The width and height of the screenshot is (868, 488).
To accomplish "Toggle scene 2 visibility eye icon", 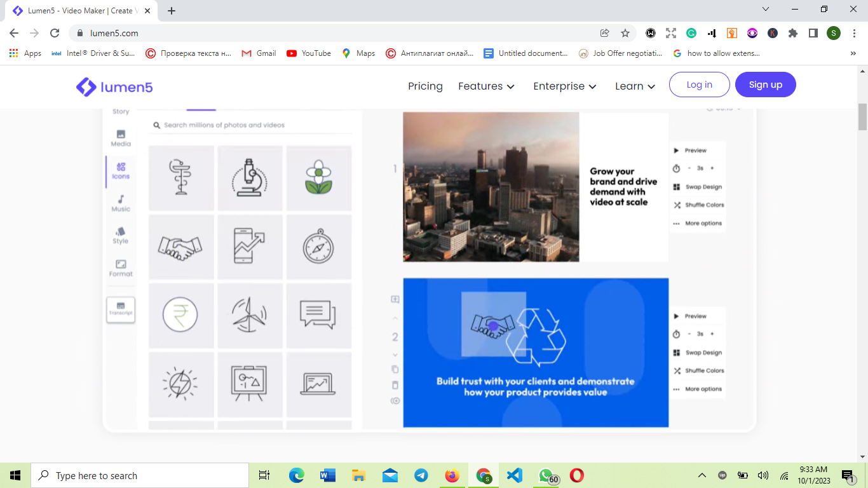I will point(395,401).
